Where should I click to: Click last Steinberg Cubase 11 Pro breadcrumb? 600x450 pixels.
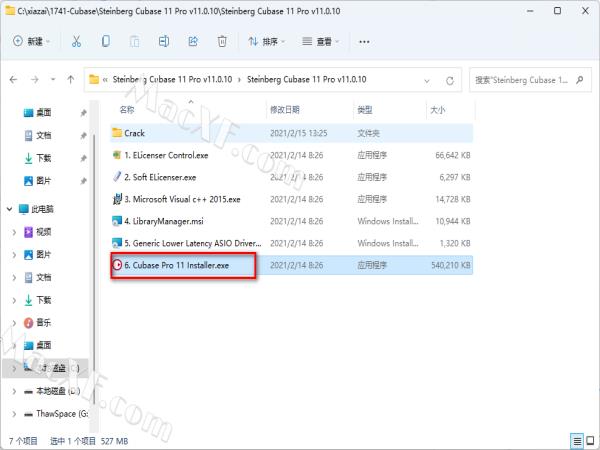307,79
